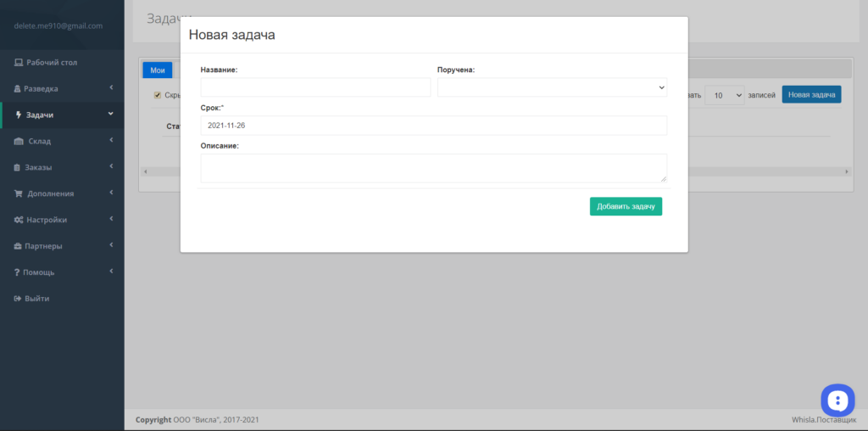Open the Поручена assignee dropdown
The height and width of the screenshot is (431, 868).
tap(552, 87)
